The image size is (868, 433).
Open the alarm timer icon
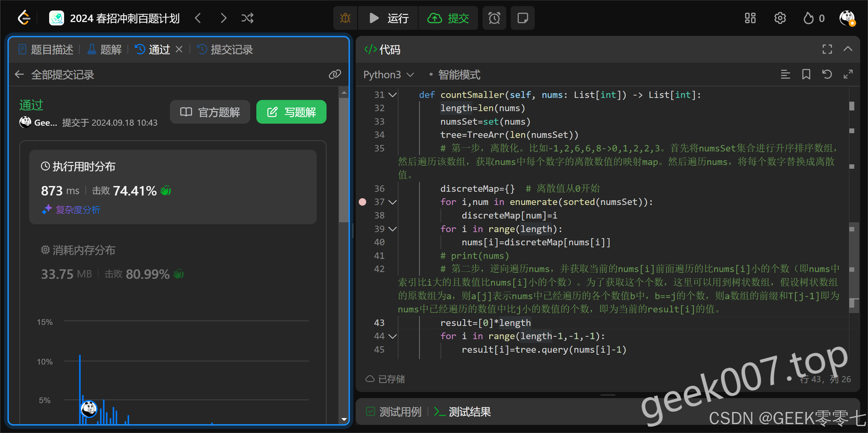click(494, 18)
